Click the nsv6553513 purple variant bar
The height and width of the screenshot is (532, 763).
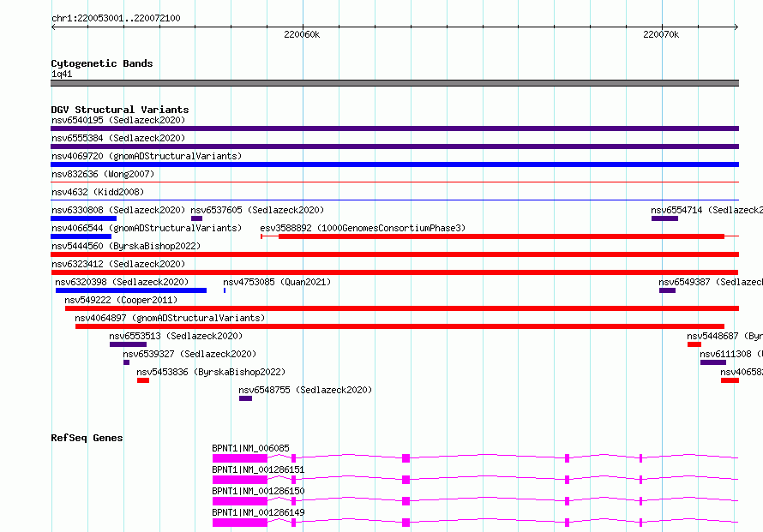128,344
